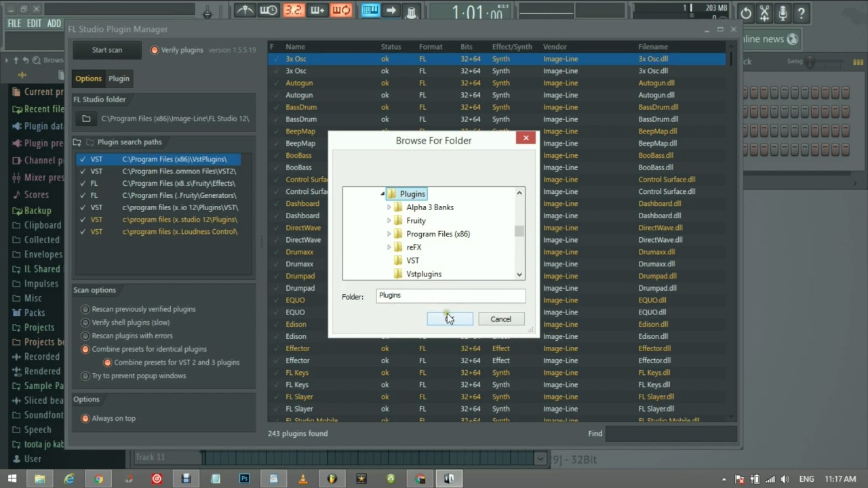Collapse the Plugins folder in tree

(382, 194)
